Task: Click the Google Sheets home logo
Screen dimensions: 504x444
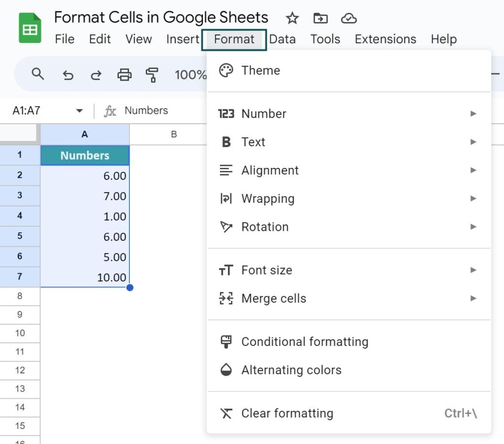Action: tap(30, 28)
